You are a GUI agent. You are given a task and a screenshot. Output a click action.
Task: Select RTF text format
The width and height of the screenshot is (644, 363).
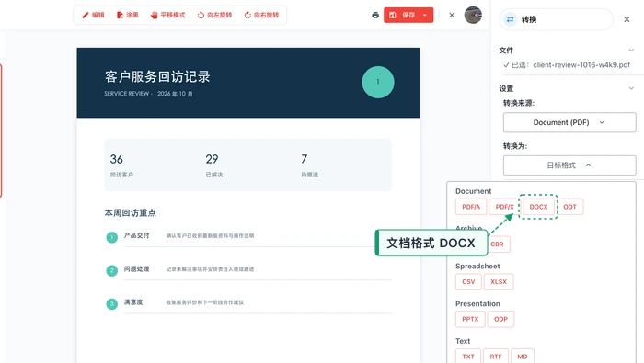(496, 357)
